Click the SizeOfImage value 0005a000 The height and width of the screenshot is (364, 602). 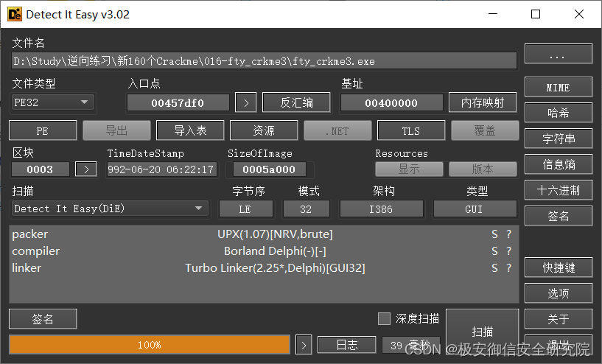coord(269,169)
